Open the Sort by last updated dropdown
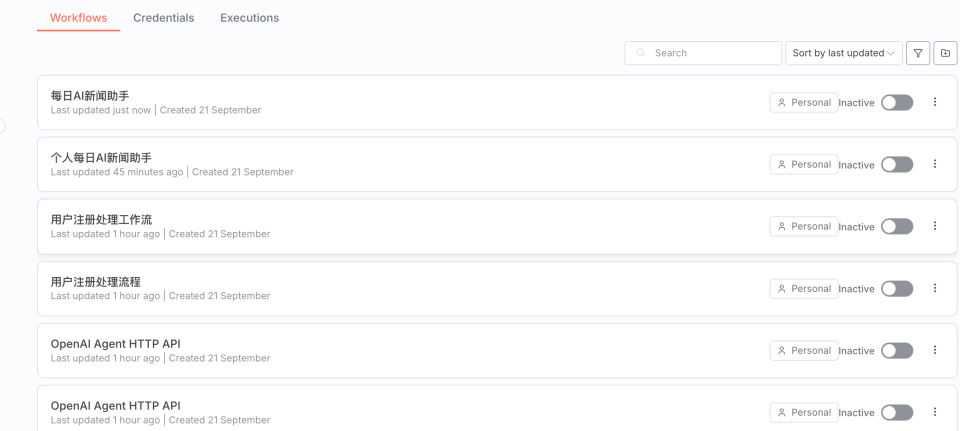Screen dimensions: 960x431 pos(844,53)
